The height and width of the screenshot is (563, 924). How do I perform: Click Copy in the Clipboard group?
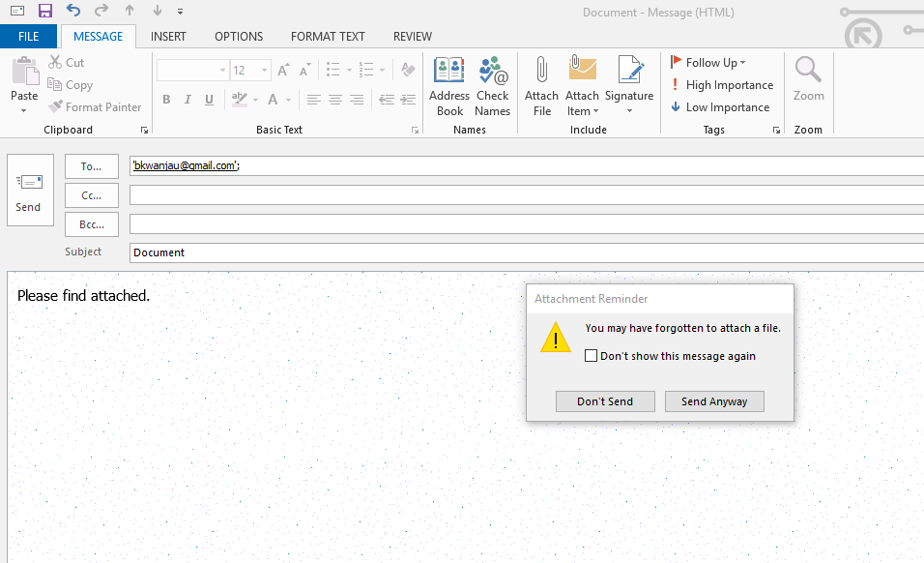pos(71,85)
